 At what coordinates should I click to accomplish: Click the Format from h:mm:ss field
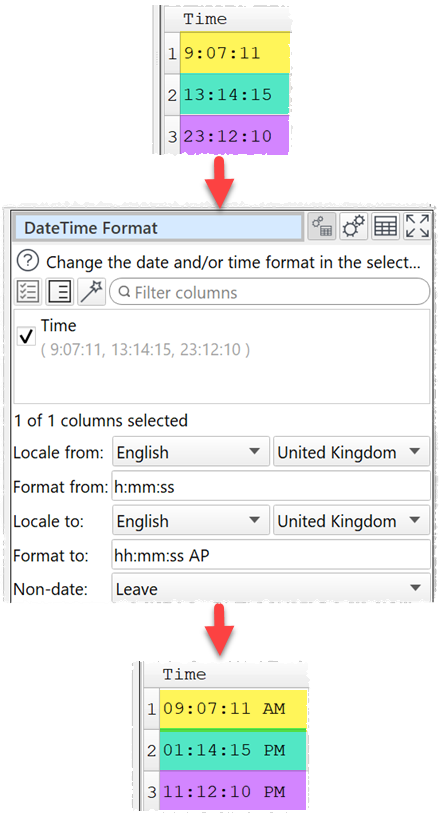tap(271, 486)
